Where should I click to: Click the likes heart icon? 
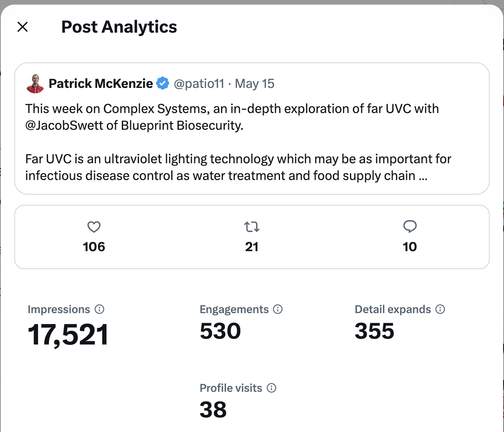[94, 227]
